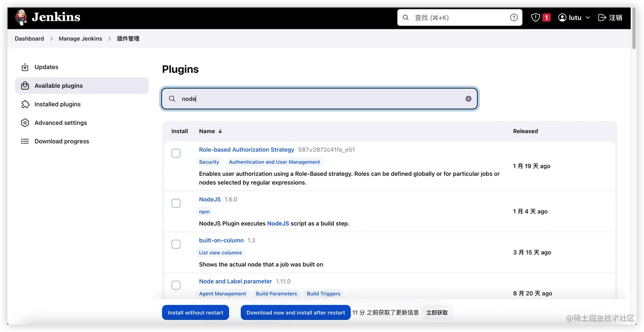Viewport: 644px width, 332px height.
Task: Check the built-on-column install box
Action: 176,244
